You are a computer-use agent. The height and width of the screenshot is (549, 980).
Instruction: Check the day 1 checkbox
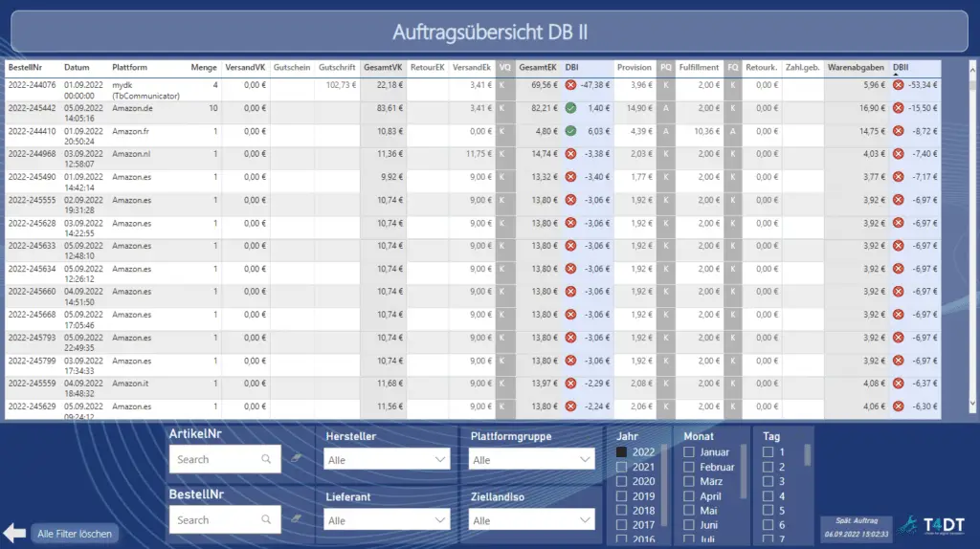(768, 451)
